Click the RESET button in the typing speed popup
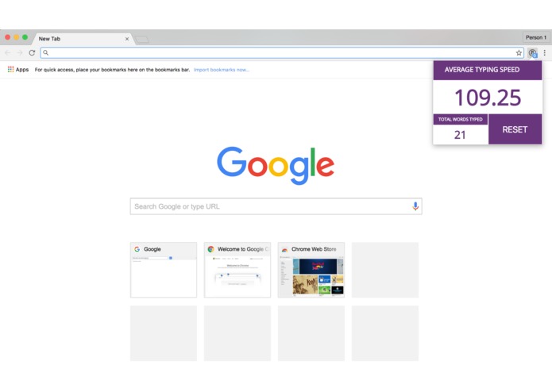The width and height of the screenshot is (552, 392). 515,129
